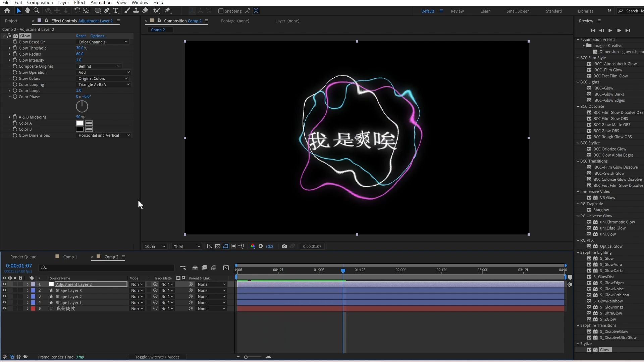
Task: Select the Clone Stamp tool
Action: tap(136, 11)
